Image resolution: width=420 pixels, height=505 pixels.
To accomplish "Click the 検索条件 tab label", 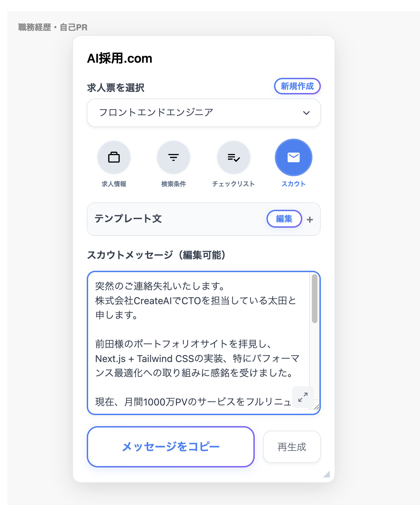I will click(174, 184).
